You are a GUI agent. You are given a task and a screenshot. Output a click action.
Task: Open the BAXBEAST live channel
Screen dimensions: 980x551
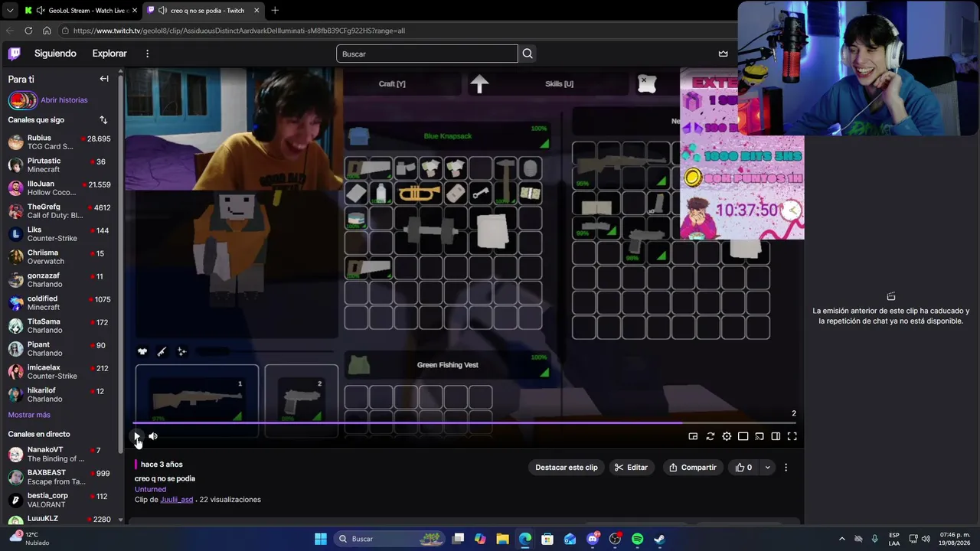[x=60, y=478]
